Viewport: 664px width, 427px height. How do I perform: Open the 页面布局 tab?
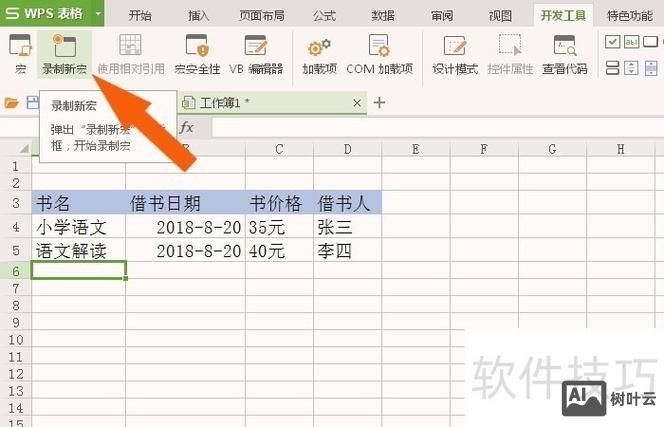coord(261,16)
